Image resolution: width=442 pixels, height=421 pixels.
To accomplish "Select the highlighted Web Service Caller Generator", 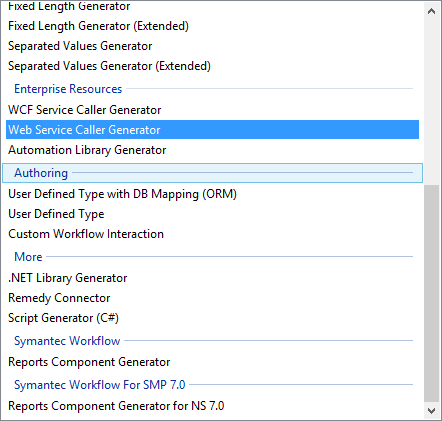I will [x=212, y=130].
